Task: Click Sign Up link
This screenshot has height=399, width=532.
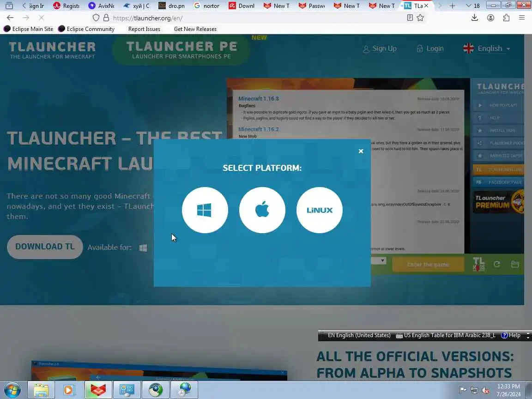Action: pos(380,48)
